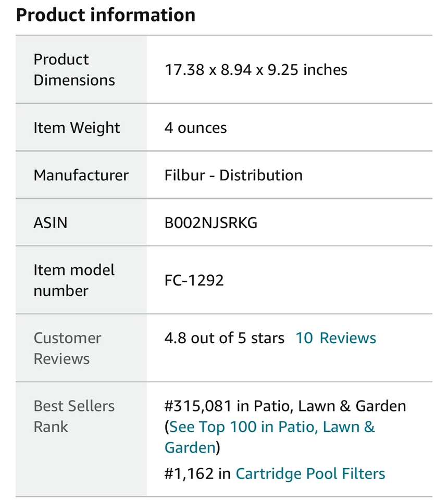Screen dimensions: 448x500
Task: Click the 4.8 out of 5 stars rating
Action: [224, 338]
